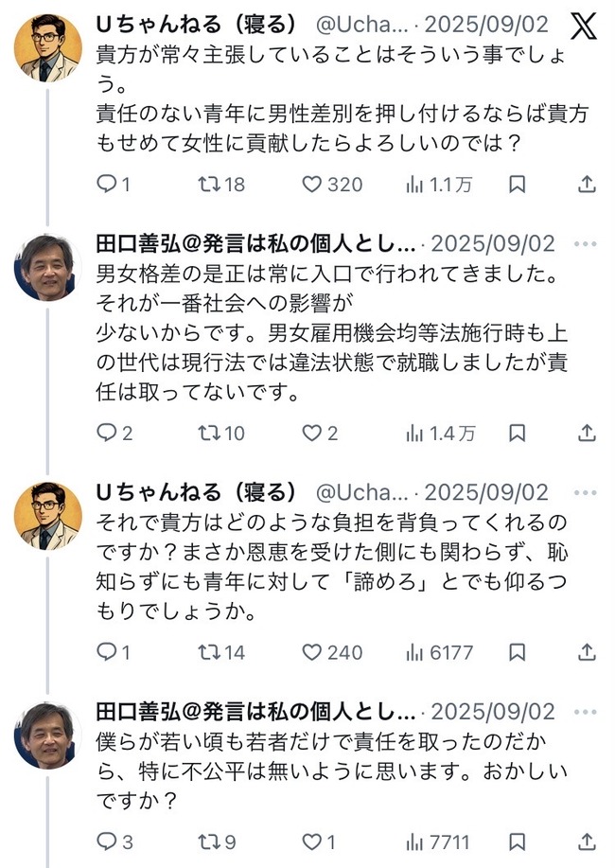615x868 pixels.
Task: Click the X logo in top corner
Action: click(x=584, y=27)
